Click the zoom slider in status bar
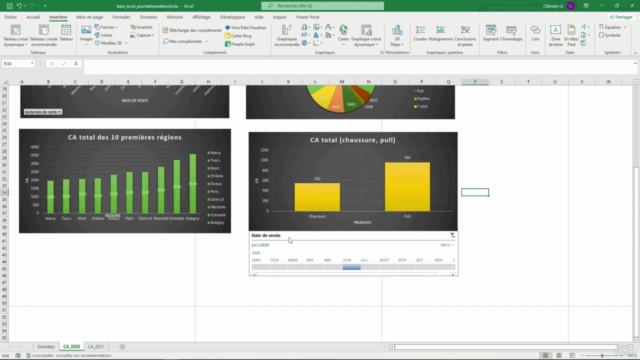This screenshot has height=360, width=640. click(x=602, y=356)
